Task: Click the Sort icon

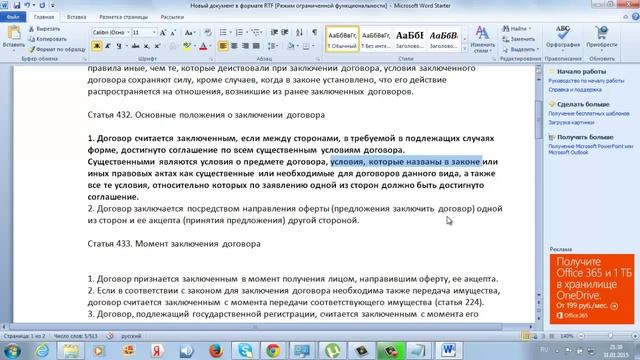Action: tap(300, 32)
